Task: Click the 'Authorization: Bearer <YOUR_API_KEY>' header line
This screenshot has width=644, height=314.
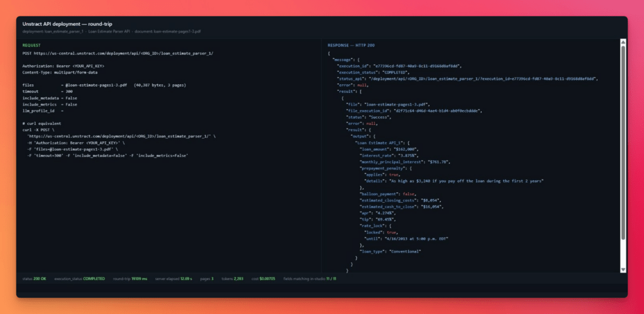Action: (64, 65)
